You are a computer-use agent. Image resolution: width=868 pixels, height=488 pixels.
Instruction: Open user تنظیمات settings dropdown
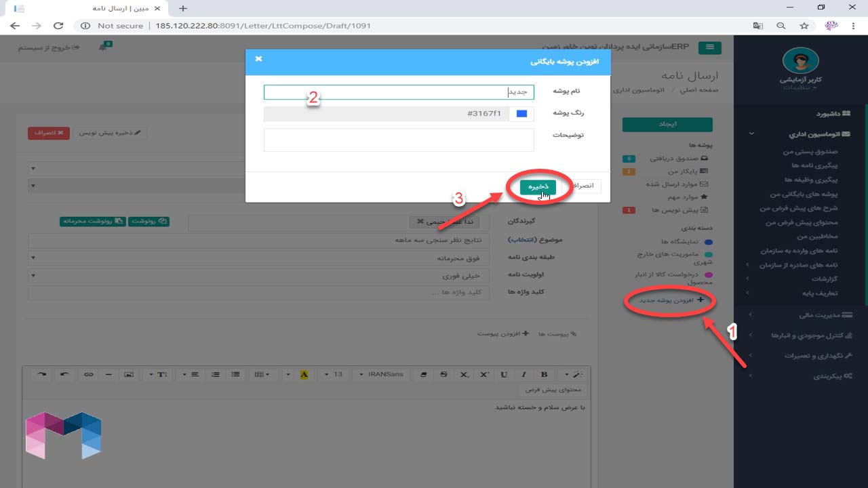point(801,87)
